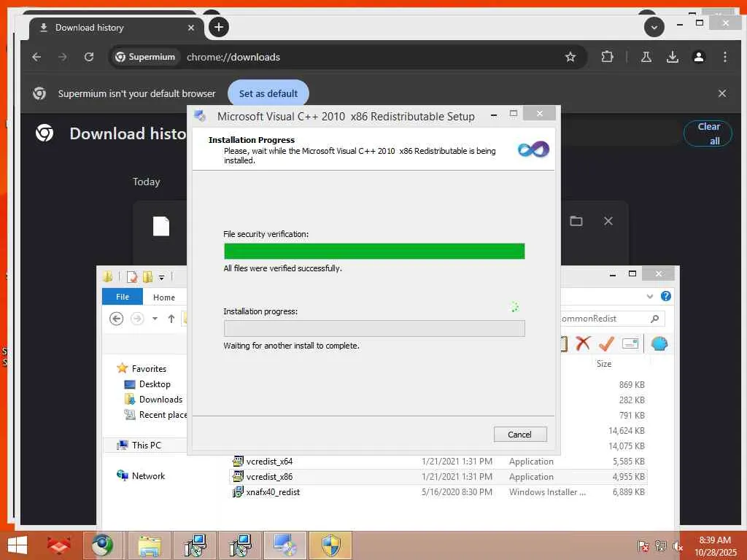Click the red X delete icon in Explorer

(583, 343)
